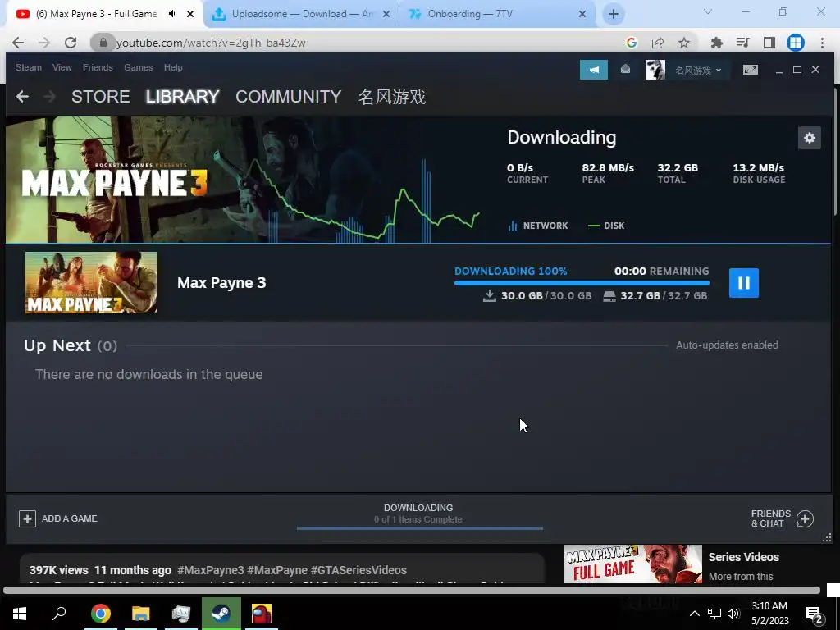Toggle Chrome side panel
This screenshot has width=840, height=630.
point(769,43)
